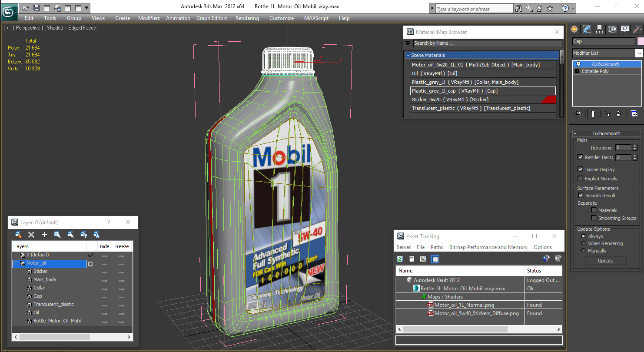Click Delete Layer X icon

(31, 235)
